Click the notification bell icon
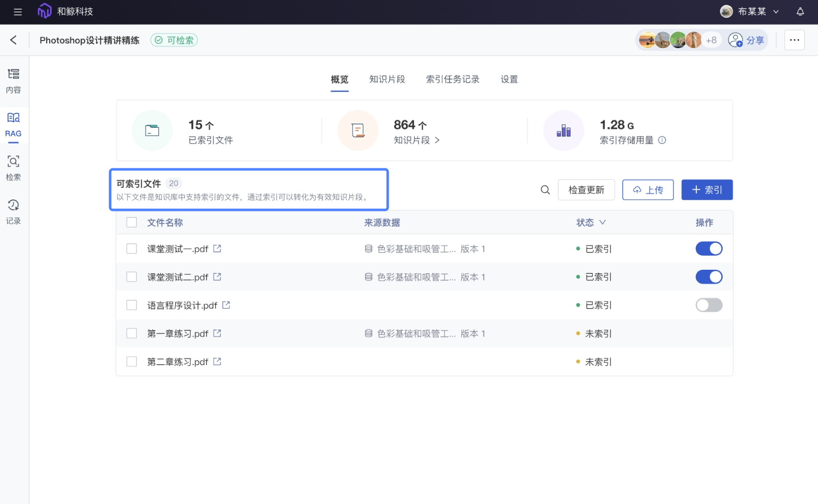Screen dimensions: 818x504 [801, 12]
